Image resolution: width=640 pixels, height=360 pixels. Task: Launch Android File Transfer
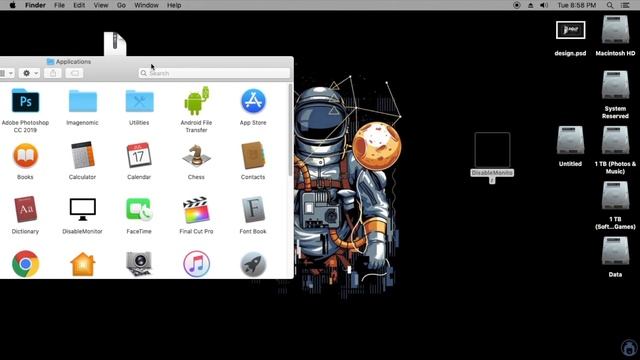[x=196, y=101]
